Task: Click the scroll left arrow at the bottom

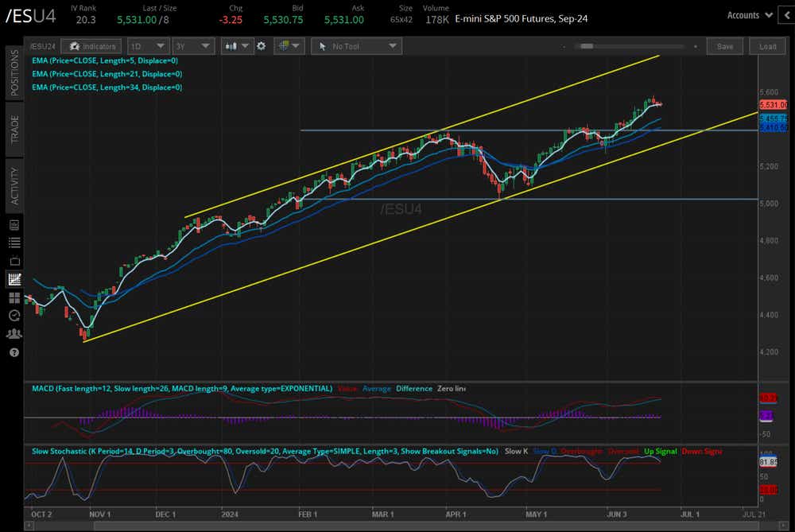Action: point(29,526)
